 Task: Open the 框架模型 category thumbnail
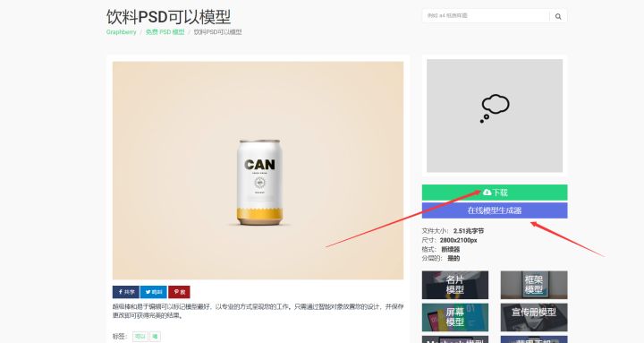[534, 285]
